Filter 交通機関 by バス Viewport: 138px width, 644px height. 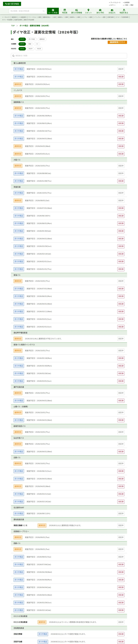pos(37,44)
